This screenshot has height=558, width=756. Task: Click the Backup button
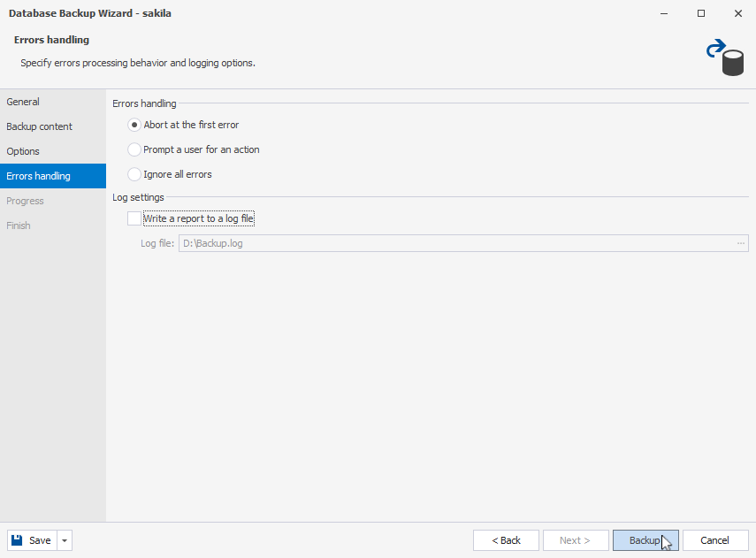[x=645, y=540]
